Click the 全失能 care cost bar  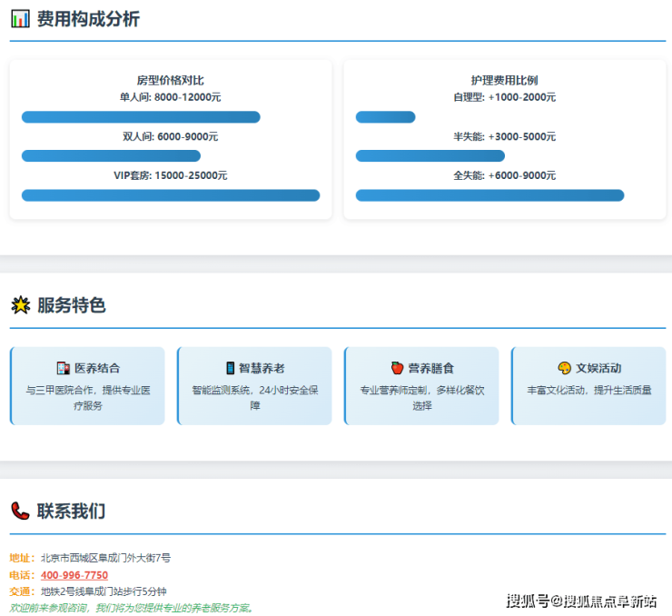[x=489, y=195]
